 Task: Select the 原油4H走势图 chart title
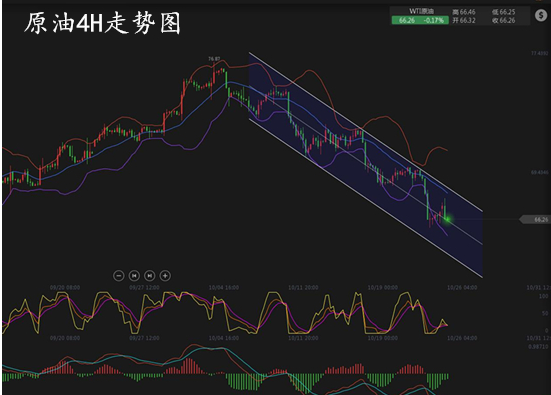103,23
